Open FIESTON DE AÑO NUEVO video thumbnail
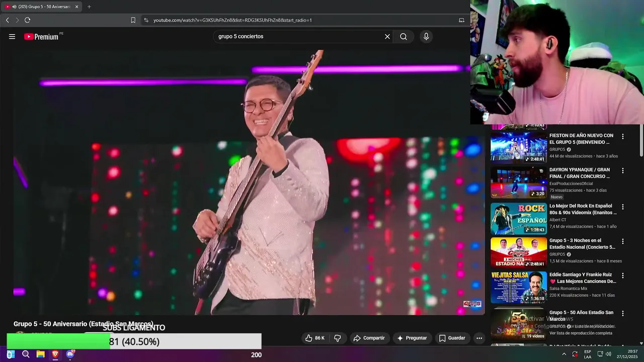Image resolution: width=644 pixels, height=362 pixels. (x=519, y=148)
